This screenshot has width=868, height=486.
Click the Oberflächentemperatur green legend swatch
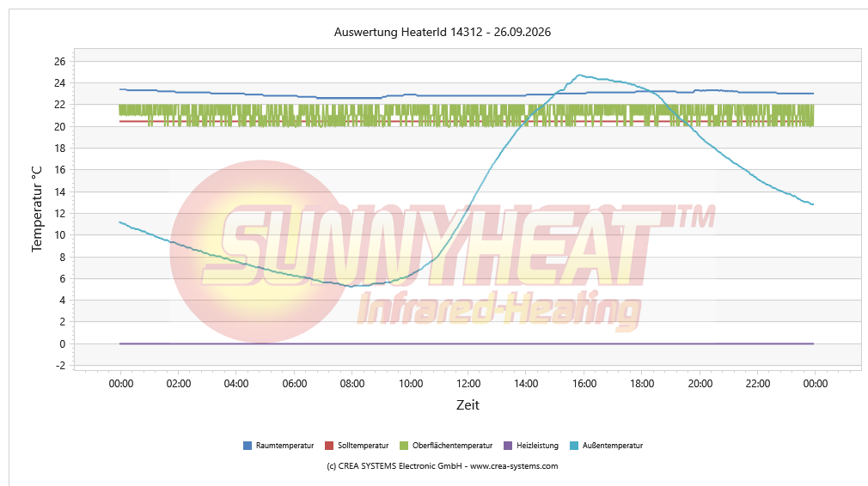(x=404, y=446)
